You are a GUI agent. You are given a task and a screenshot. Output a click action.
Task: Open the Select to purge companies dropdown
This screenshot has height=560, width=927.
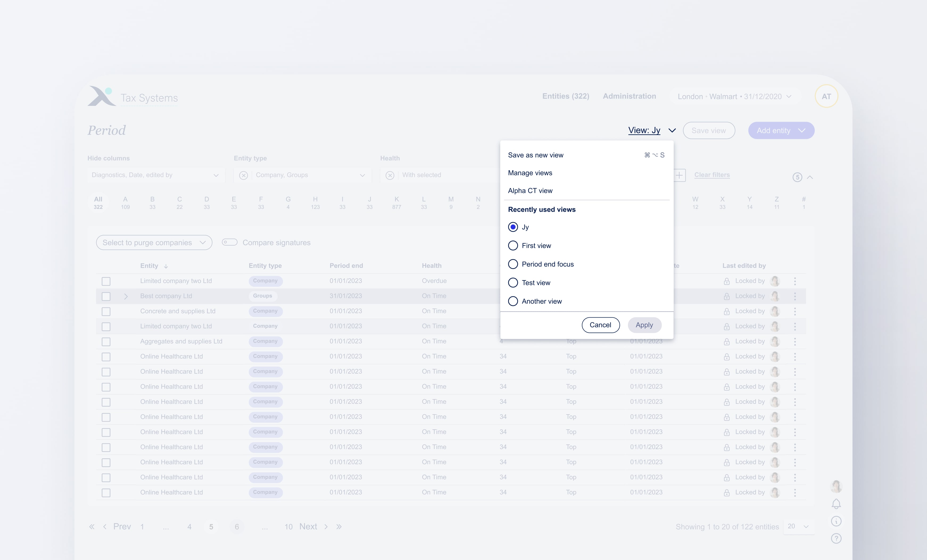[x=154, y=243]
